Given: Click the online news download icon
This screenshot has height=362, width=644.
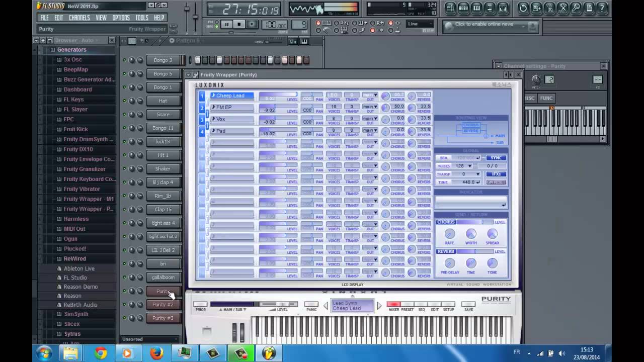Looking at the screenshot, I should (x=533, y=26).
